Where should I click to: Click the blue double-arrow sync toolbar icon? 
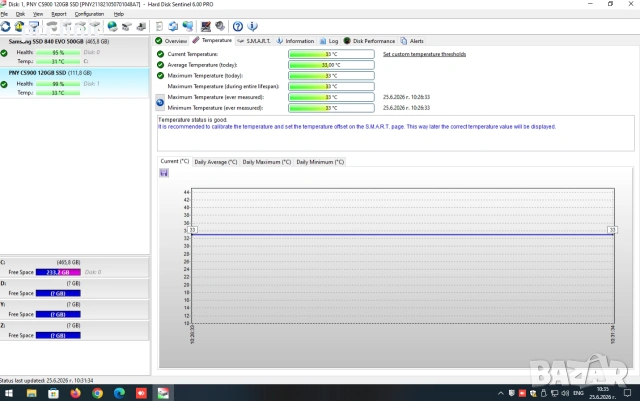click(173, 27)
